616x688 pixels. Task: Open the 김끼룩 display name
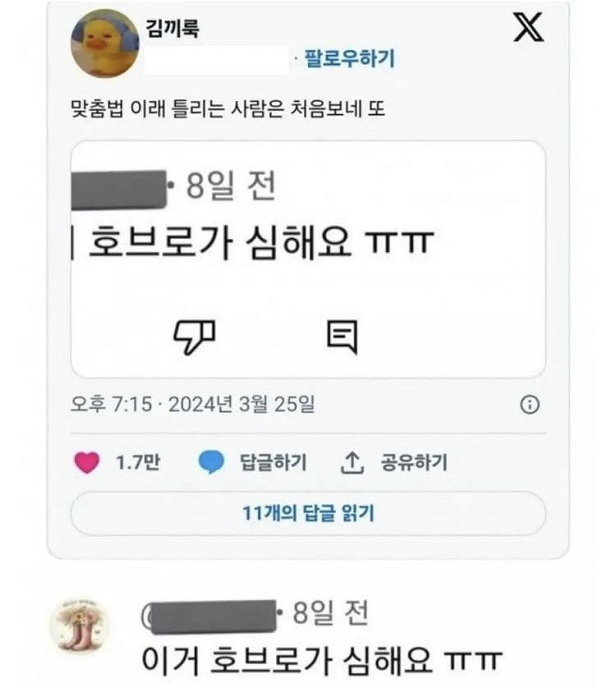click(172, 28)
